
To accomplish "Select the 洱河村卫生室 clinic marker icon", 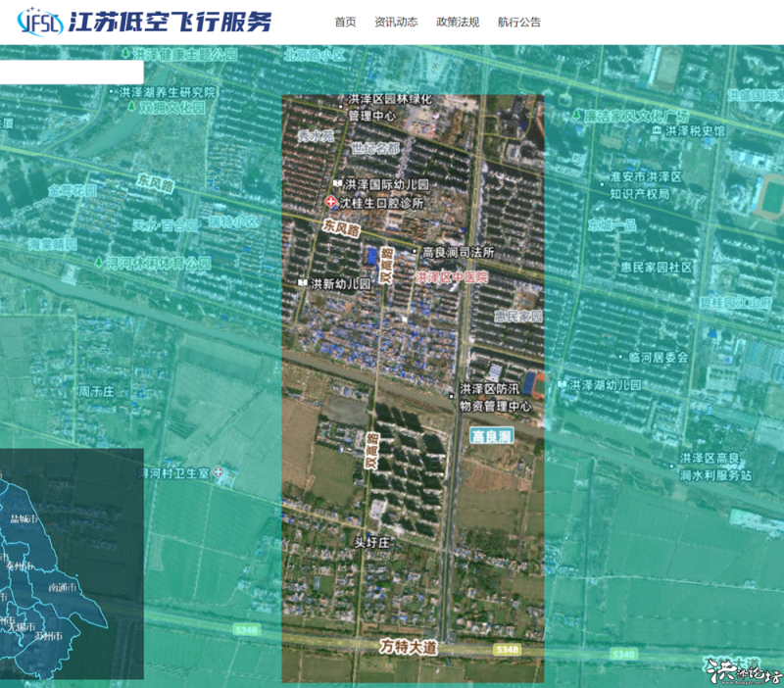I will tap(218, 473).
